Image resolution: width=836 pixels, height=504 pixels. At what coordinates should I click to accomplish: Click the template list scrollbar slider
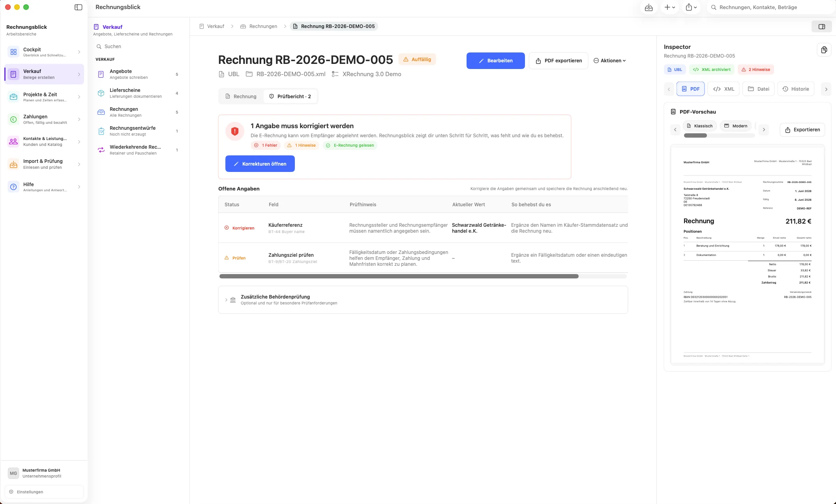[x=695, y=136]
